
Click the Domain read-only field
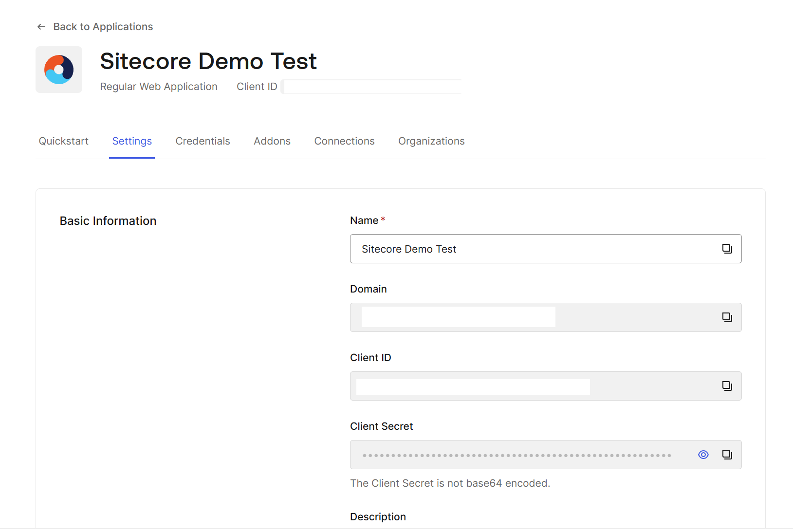click(546, 317)
